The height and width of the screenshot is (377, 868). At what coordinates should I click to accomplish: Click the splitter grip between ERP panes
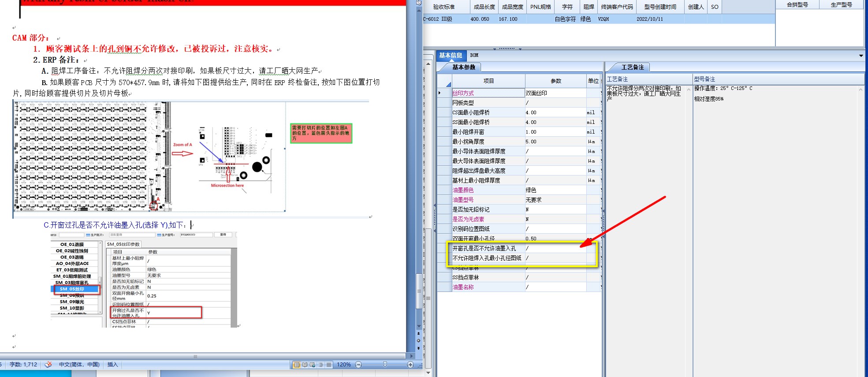coord(507,49)
